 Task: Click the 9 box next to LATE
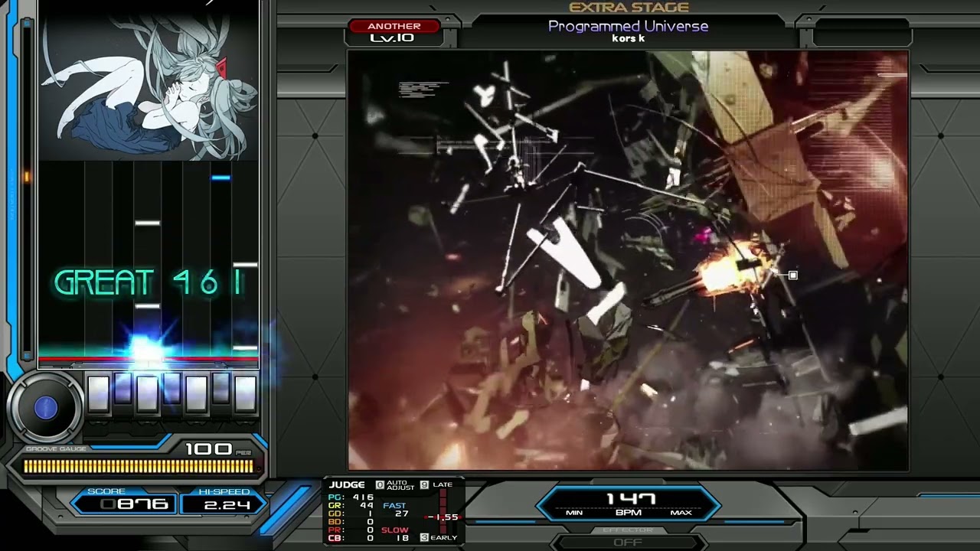(425, 485)
